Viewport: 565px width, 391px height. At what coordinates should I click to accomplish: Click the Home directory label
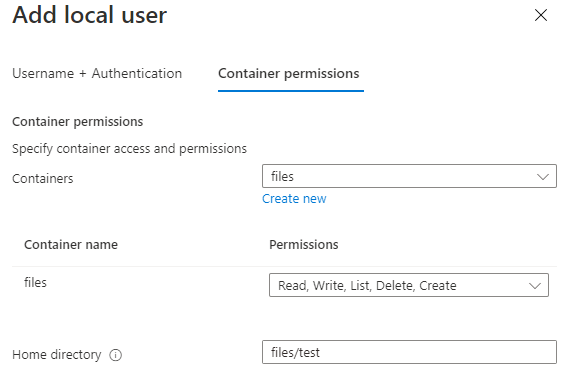pyautogui.click(x=57, y=355)
